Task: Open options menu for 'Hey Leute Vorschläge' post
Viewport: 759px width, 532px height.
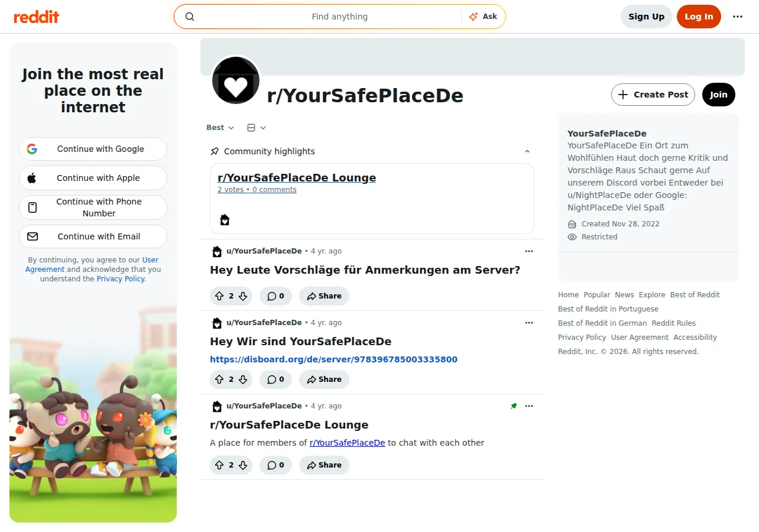Action: pos(529,251)
